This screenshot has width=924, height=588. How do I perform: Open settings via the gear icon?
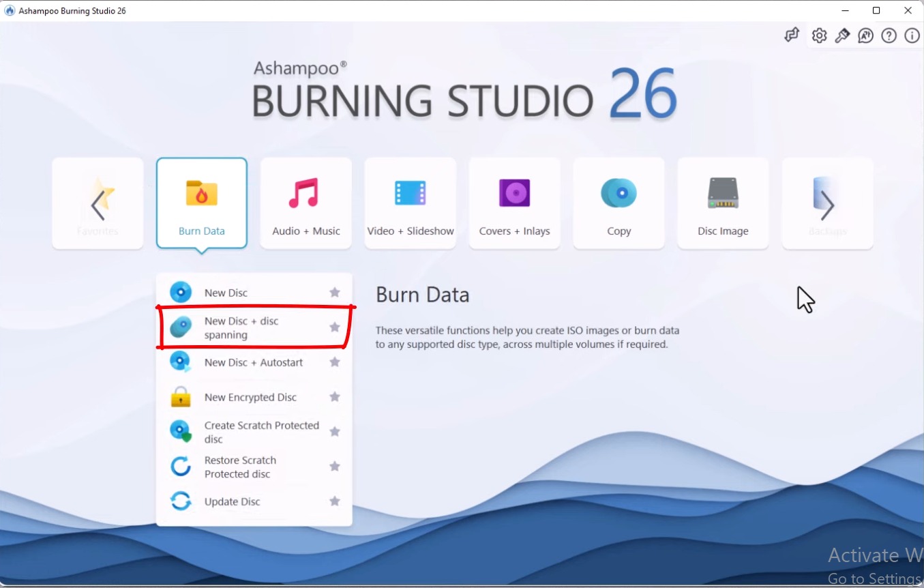tap(819, 36)
